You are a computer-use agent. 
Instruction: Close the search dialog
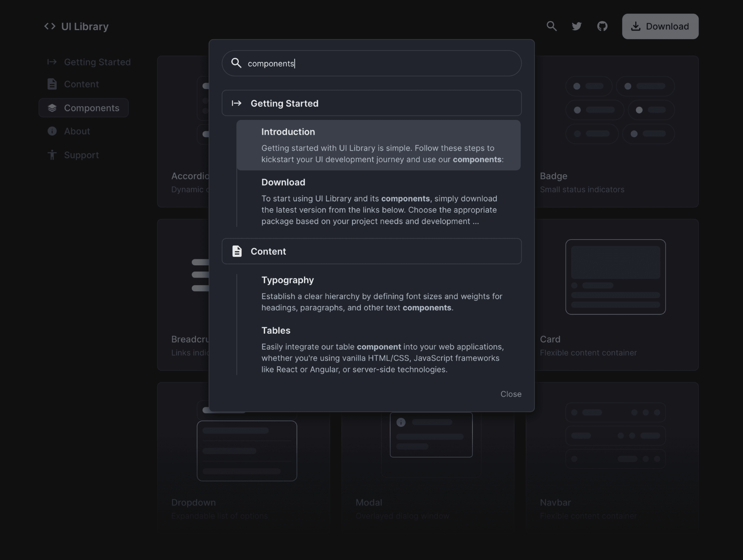click(x=511, y=394)
